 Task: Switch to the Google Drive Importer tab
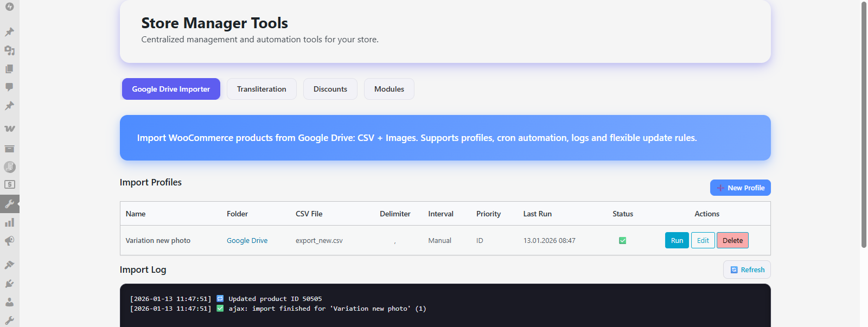pyautogui.click(x=171, y=89)
